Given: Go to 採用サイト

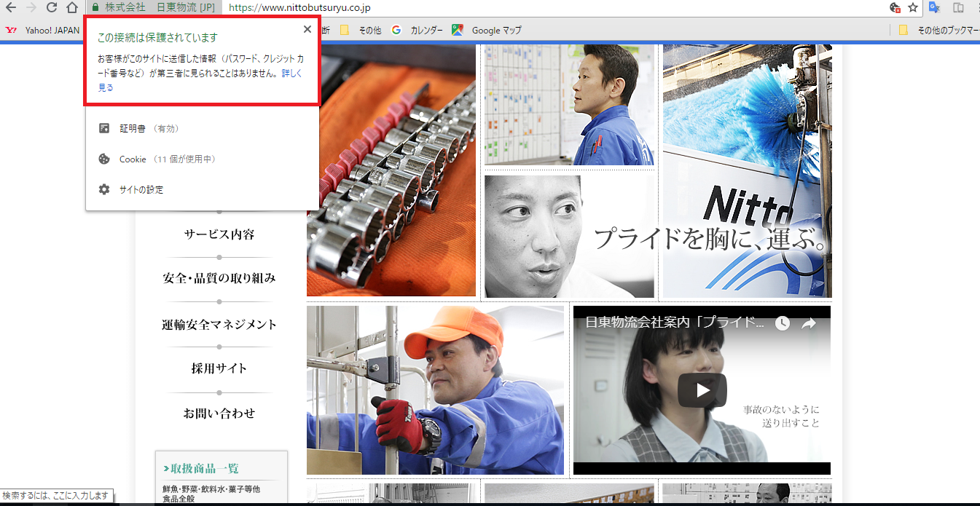Looking at the screenshot, I should coord(219,368).
